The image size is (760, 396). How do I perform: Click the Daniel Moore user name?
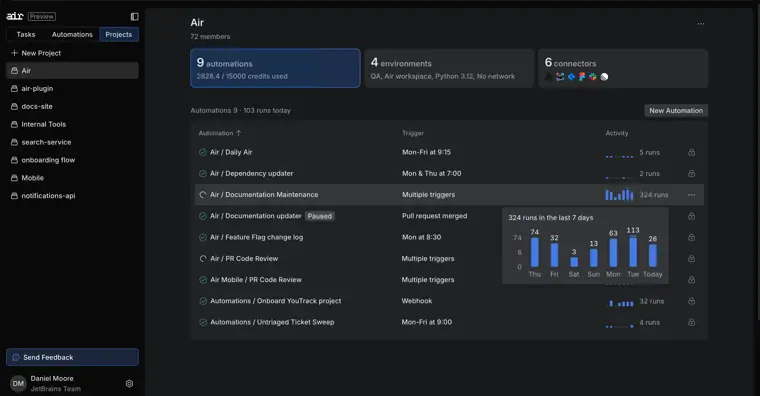point(52,379)
